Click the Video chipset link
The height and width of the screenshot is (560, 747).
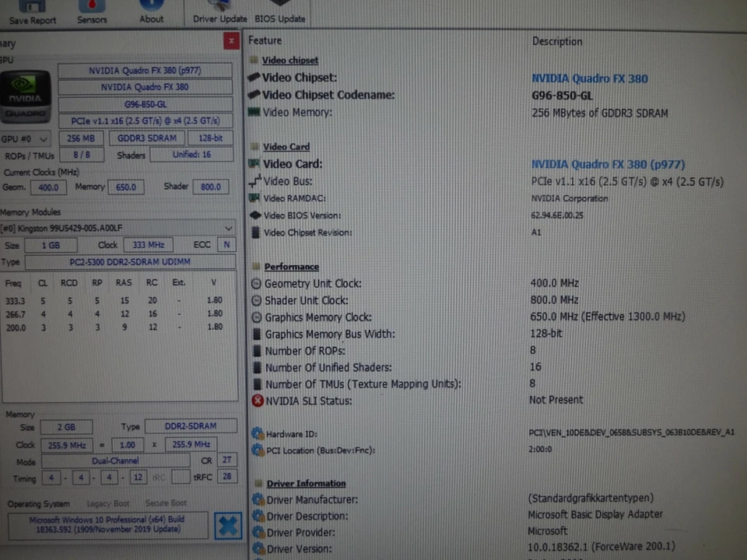(289, 60)
